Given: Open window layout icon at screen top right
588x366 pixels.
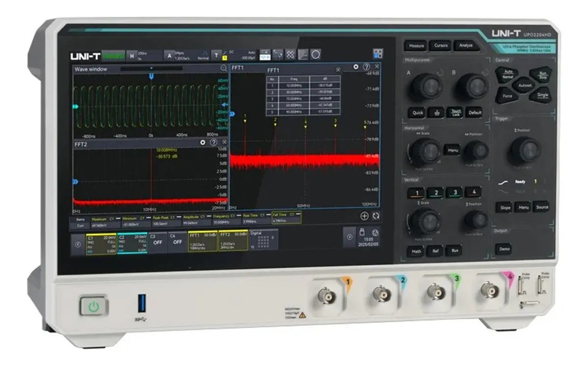Looking at the screenshot, I should point(378,54).
